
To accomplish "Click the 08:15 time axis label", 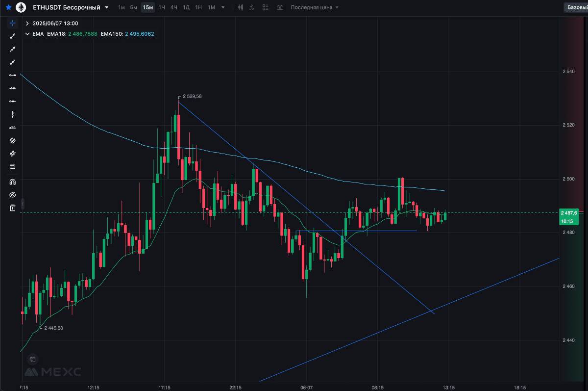I will pos(378,387).
